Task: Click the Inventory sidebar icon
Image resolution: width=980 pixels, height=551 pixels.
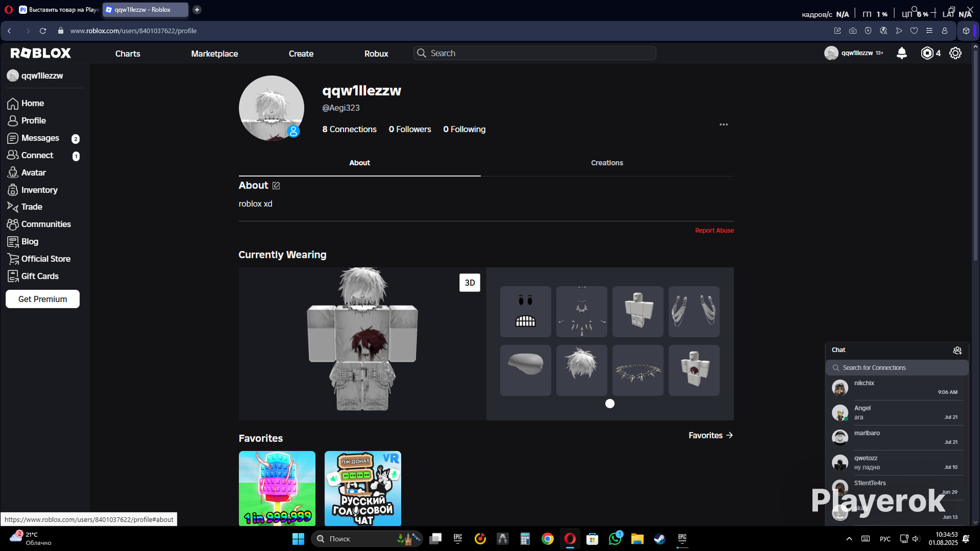Action: (13, 190)
